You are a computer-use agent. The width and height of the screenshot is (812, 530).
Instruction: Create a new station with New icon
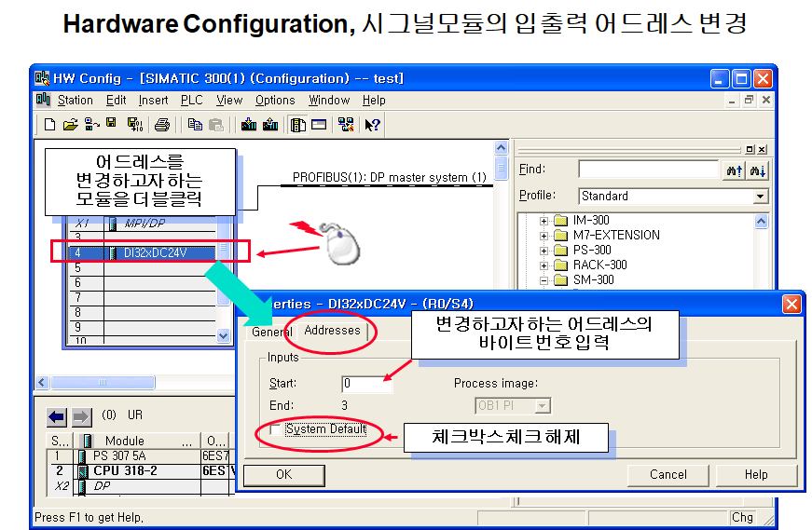point(49,124)
